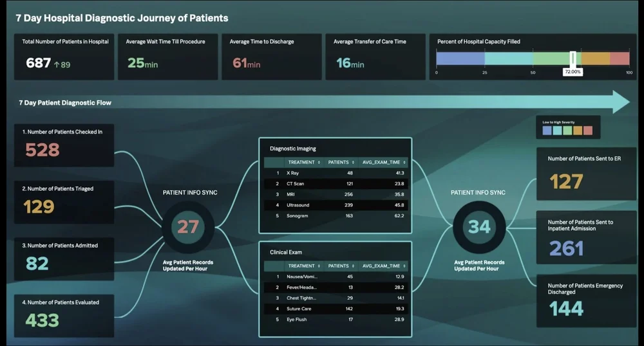Select the green swatch in severity legend

567,131
